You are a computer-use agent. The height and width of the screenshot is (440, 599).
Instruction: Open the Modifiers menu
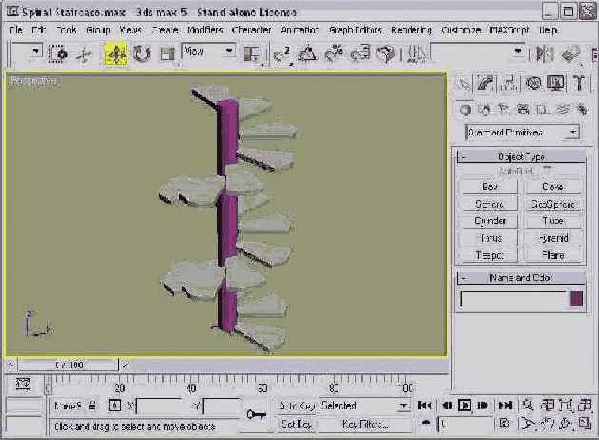[205, 30]
